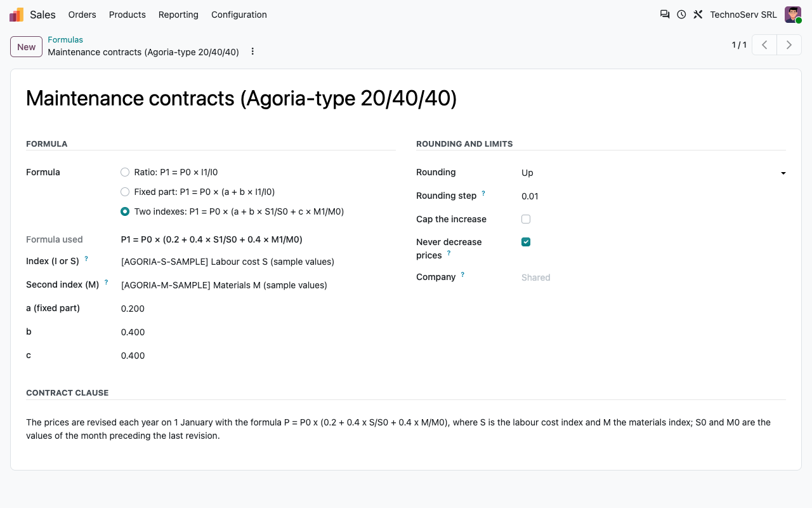Edit the Rounding step value 0.01
The height and width of the screenshot is (508, 812).
tap(653, 196)
